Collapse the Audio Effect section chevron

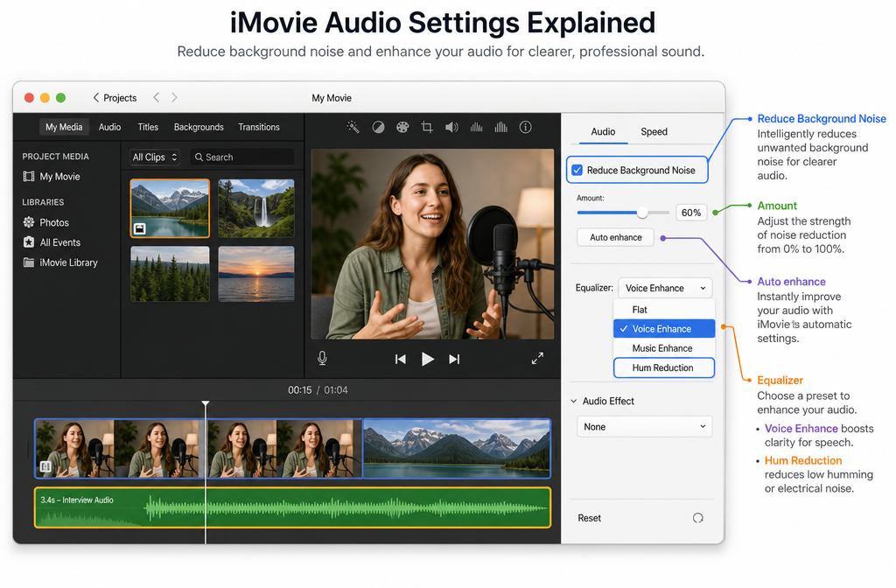coord(574,401)
